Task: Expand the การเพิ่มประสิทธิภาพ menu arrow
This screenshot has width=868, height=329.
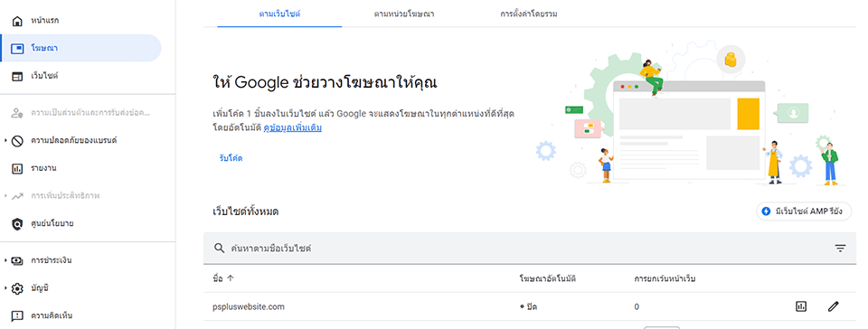Action: click(5, 196)
